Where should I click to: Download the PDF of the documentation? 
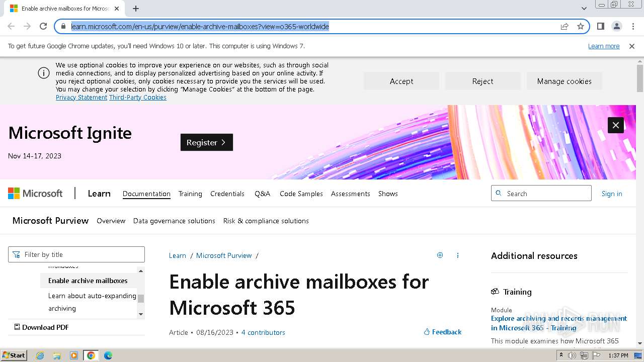(x=41, y=327)
